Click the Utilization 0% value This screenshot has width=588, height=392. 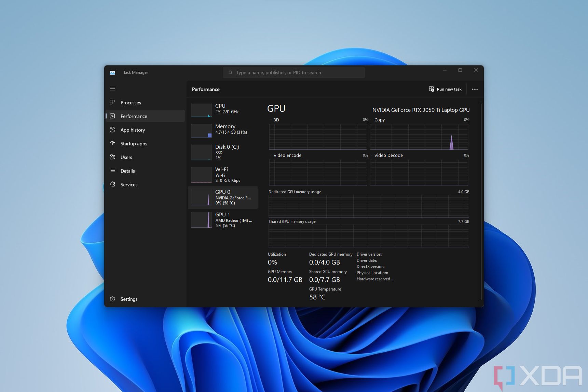click(x=272, y=262)
